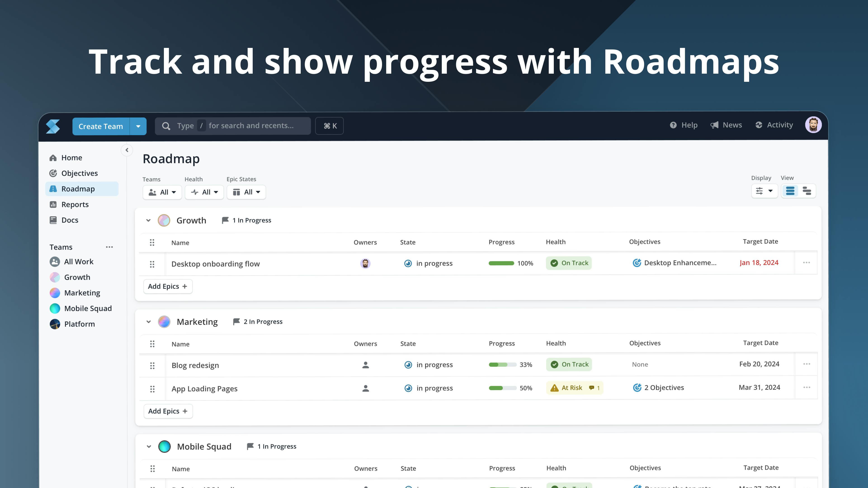Select Roadmap in the sidebar
Screen dimensions: 868x488
(x=82, y=189)
